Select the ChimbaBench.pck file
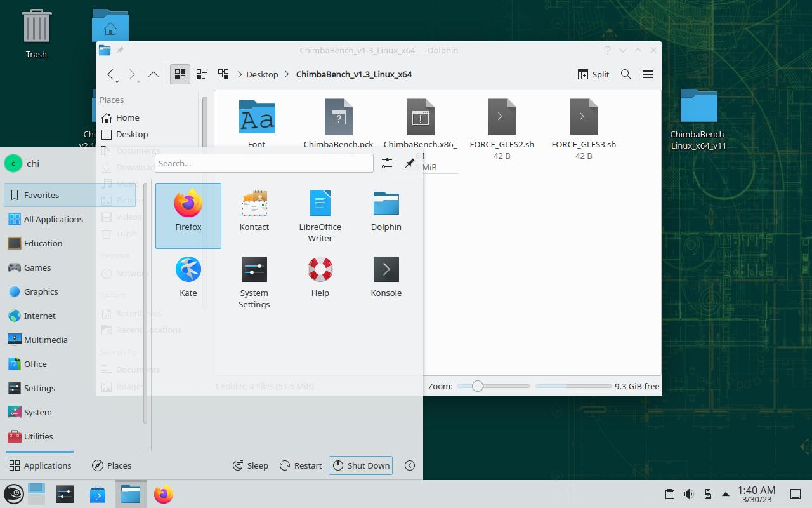 click(339, 124)
